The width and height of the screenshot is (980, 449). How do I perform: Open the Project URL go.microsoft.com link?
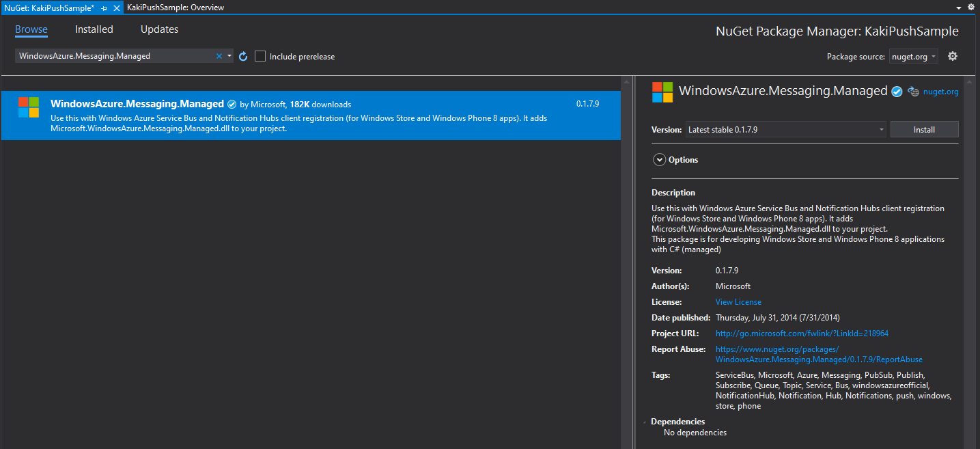point(802,334)
